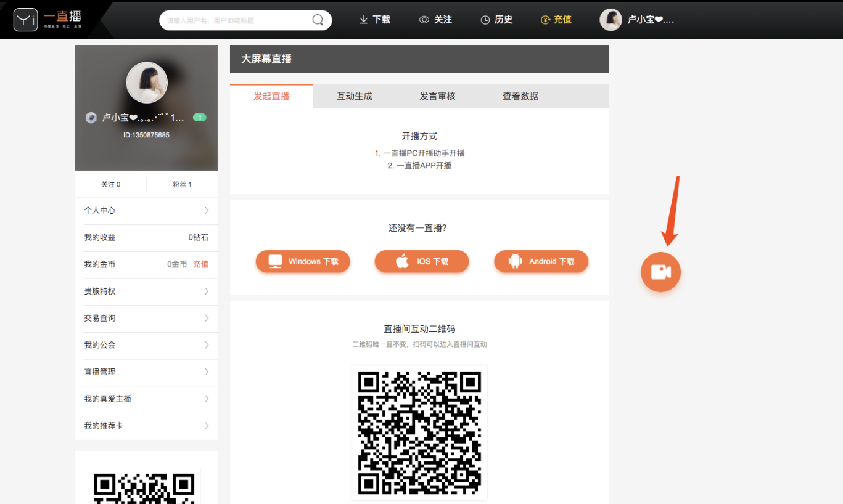Screen dimensions: 843x504
Task: Open 个人中心 from the sidebar
Action: coord(146,211)
